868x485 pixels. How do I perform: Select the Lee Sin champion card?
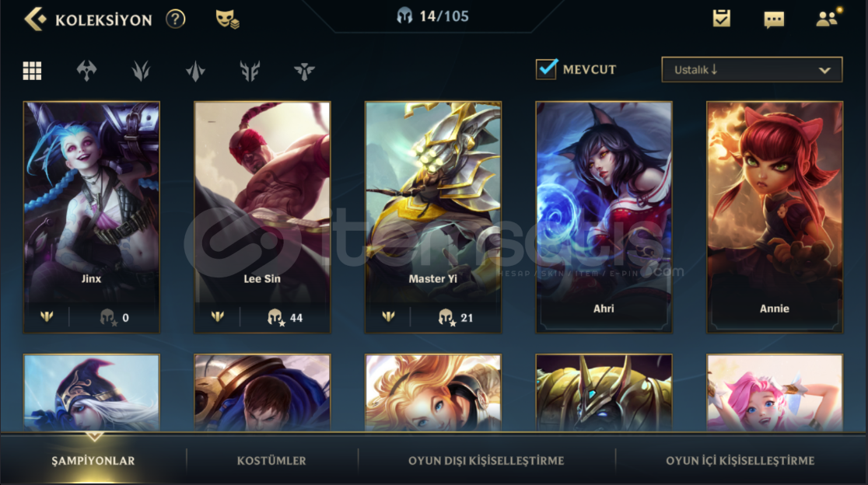click(x=262, y=218)
